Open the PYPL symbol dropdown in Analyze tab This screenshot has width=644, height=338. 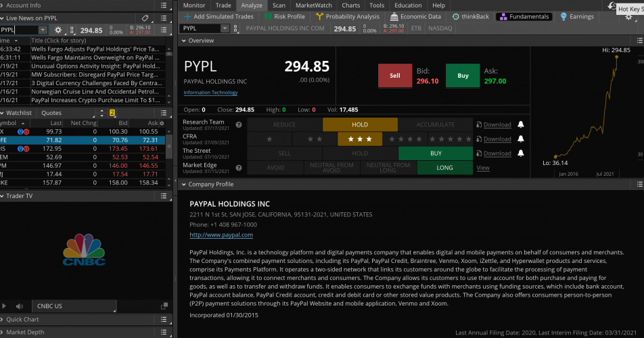point(225,28)
